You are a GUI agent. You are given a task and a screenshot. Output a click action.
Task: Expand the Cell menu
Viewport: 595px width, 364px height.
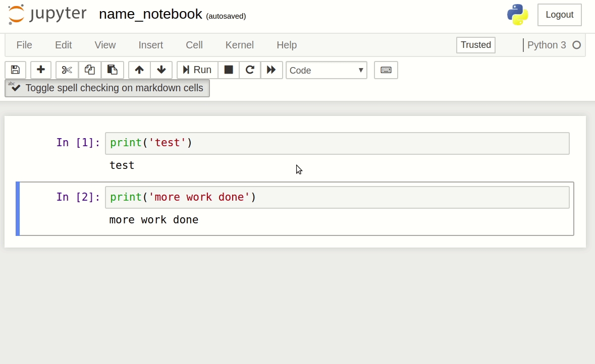coord(194,45)
